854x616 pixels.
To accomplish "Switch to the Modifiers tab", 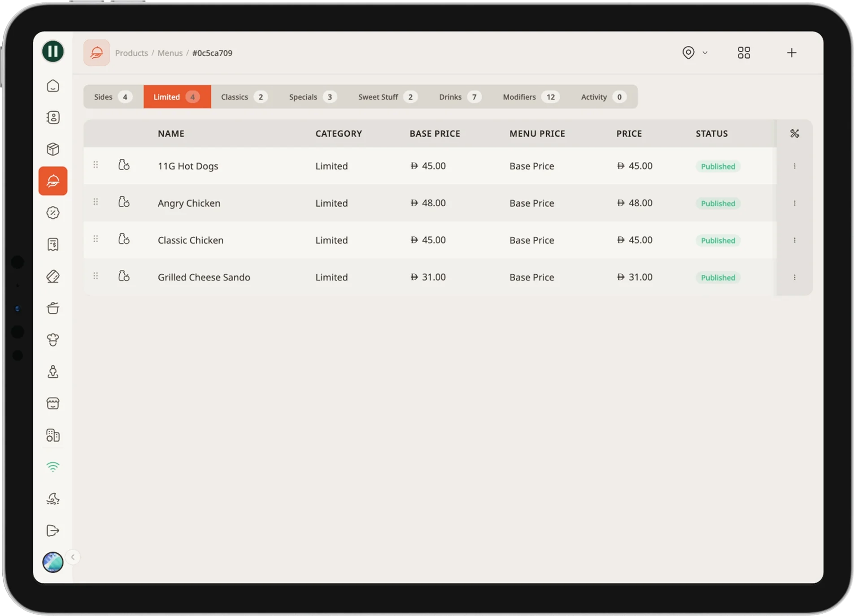I will (x=531, y=97).
